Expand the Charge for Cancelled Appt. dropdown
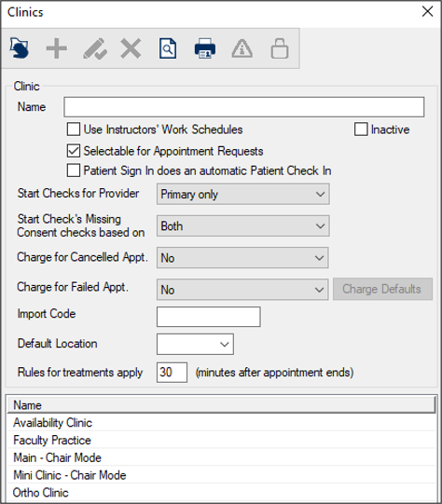442x504 pixels. [x=242, y=257]
